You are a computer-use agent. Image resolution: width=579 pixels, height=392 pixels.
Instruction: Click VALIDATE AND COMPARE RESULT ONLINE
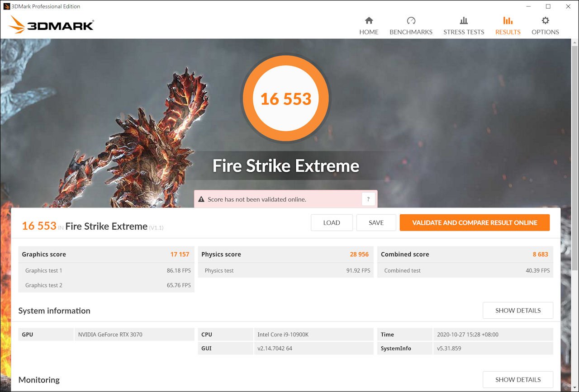point(475,222)
